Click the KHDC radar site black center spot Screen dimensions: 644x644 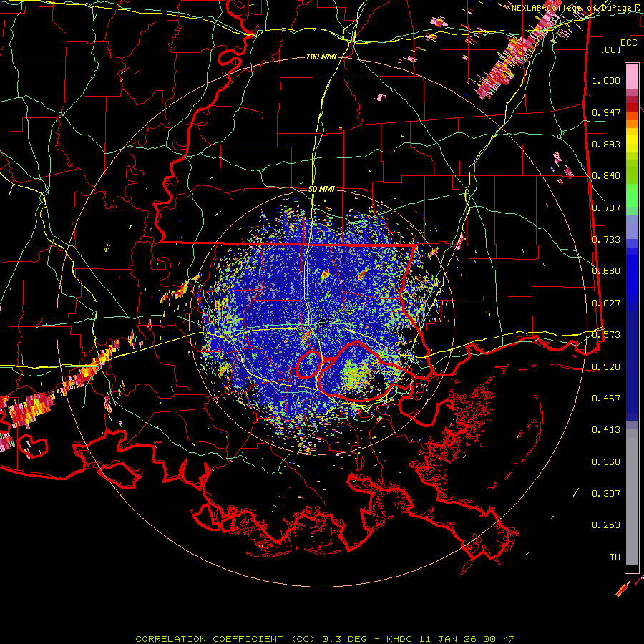(x=323, y=323)
